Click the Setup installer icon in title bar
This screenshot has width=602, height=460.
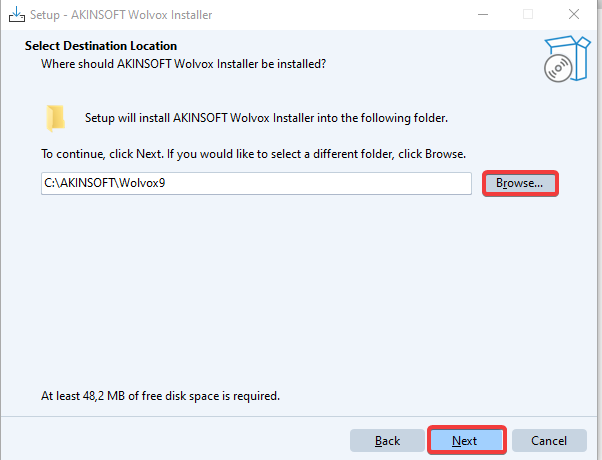coord(17,15)
